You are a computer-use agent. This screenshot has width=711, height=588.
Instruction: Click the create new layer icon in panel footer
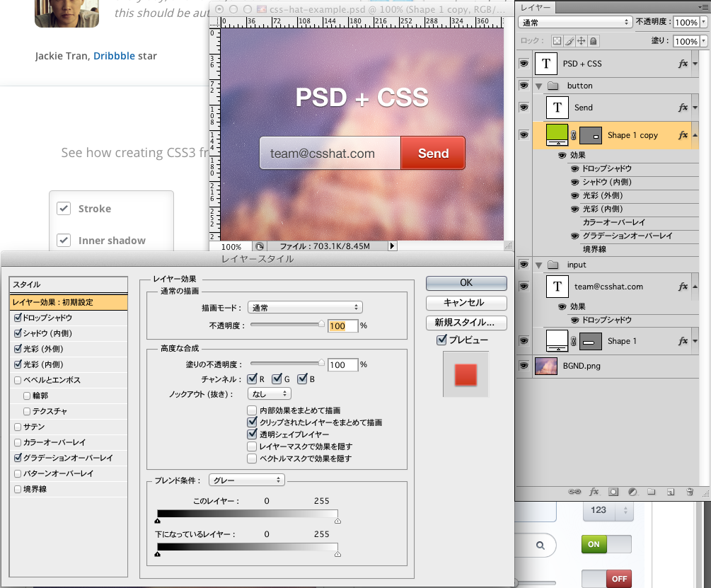671,492
